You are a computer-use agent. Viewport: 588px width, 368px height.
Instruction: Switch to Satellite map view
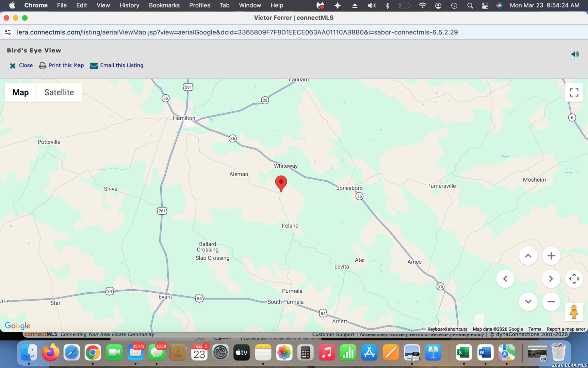click(59, 92)
